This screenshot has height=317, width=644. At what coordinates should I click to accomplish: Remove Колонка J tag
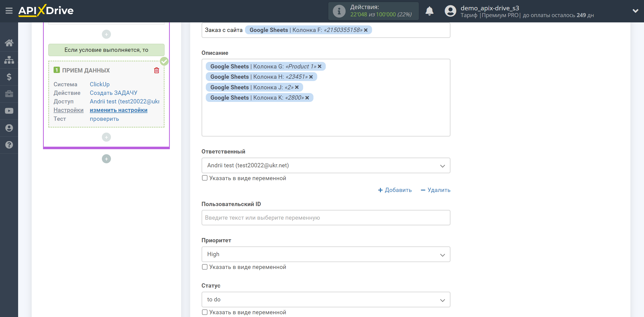click(297, 87)
